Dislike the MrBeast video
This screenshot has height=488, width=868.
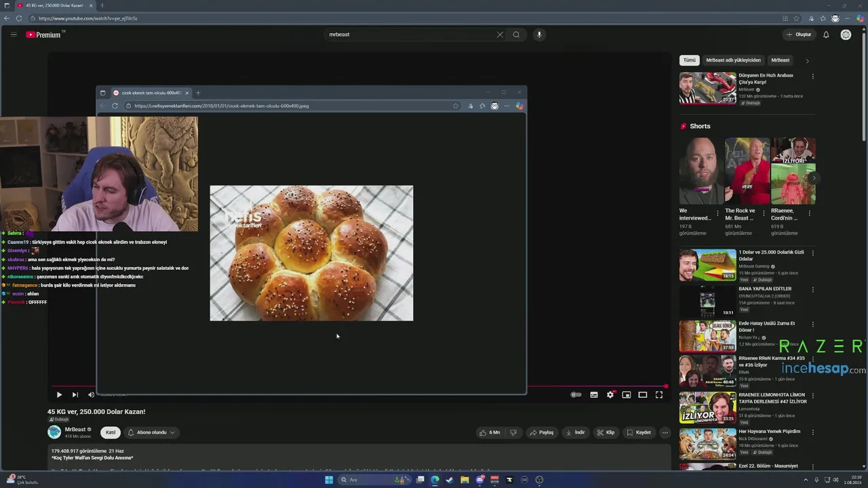click(x=513, y=432)
